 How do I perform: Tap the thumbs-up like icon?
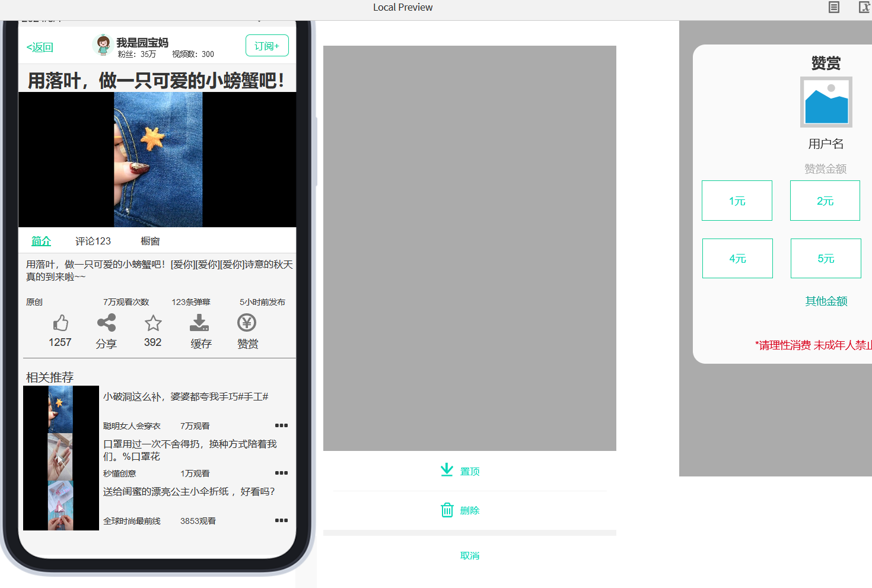[x=61, y=323]
